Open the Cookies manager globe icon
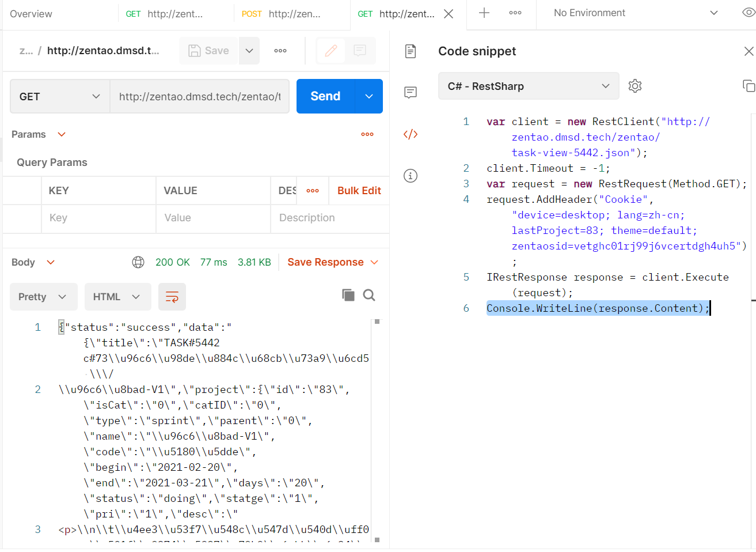 [x=138, y=262]
